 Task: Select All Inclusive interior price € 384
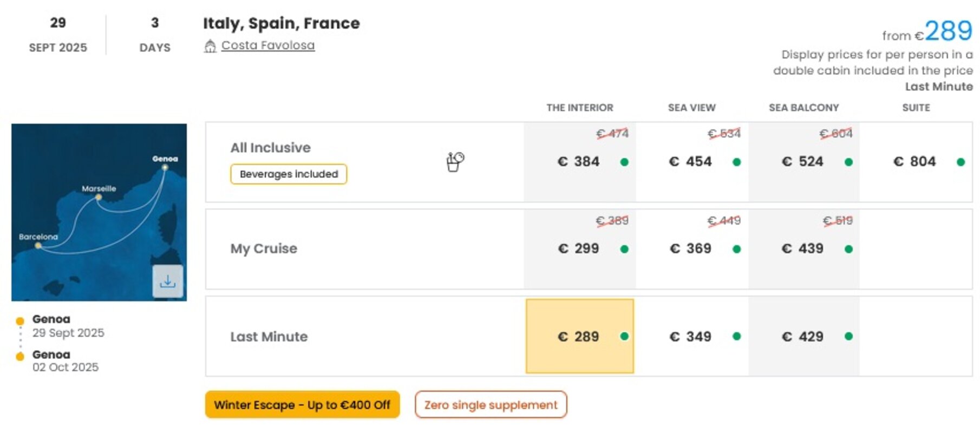pos(580,162)
